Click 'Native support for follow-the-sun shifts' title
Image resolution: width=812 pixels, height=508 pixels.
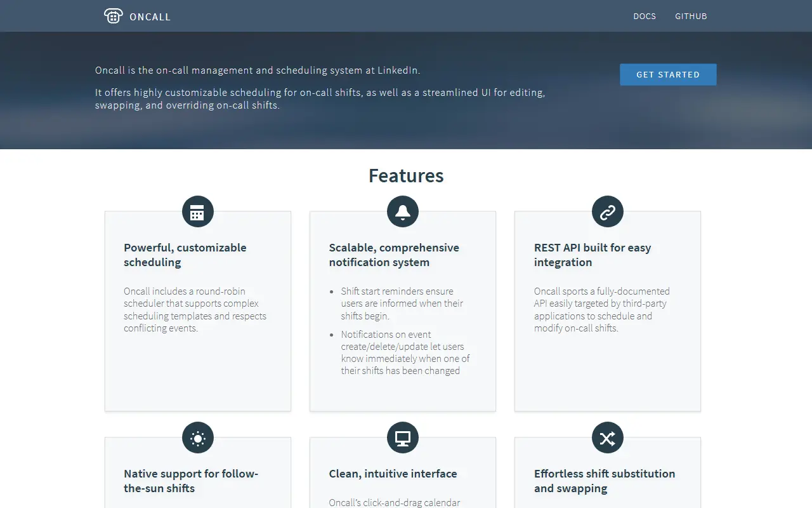191,481
